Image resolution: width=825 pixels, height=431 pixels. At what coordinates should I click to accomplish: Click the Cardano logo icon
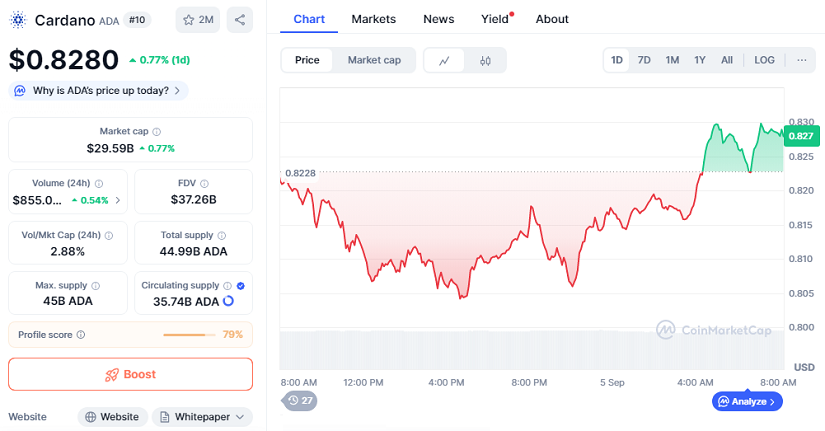[x=18, y=20]
